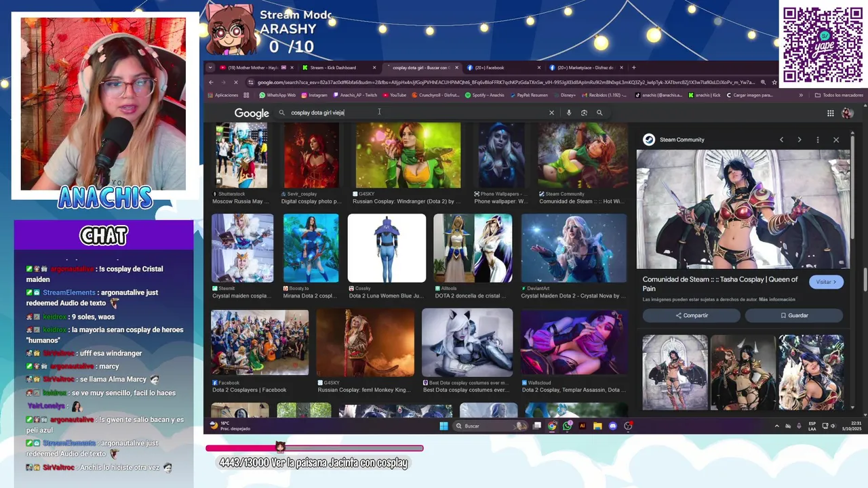This screenshot has width=868, height=488.
Task: Click the taskbar Buscar search box
Action: (491, 426)
